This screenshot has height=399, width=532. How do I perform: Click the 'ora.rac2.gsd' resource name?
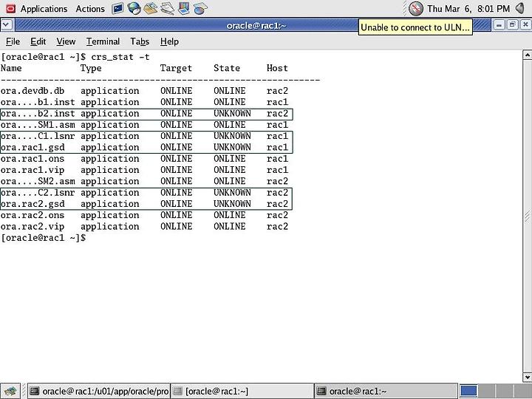[33, 204]
